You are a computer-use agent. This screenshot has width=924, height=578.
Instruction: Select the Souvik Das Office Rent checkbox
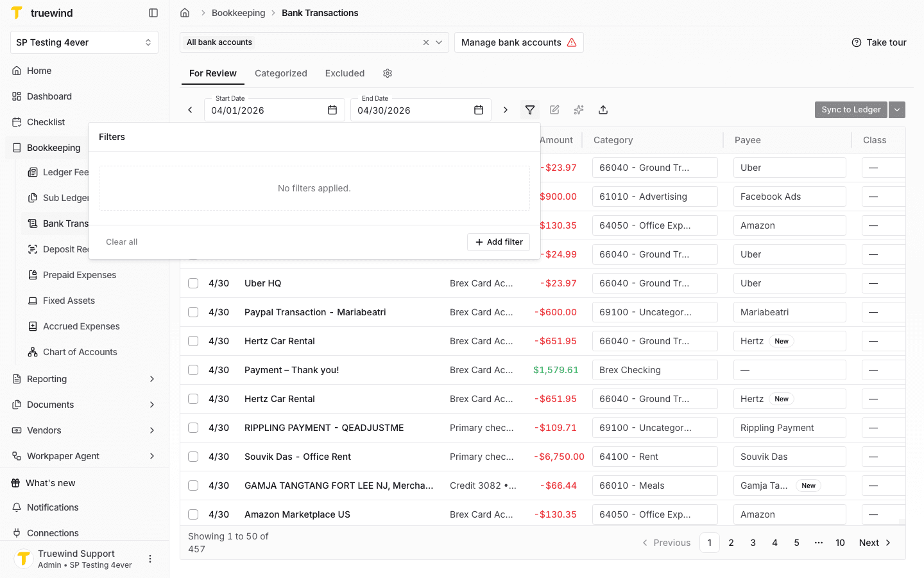click(x=193, y=457)
